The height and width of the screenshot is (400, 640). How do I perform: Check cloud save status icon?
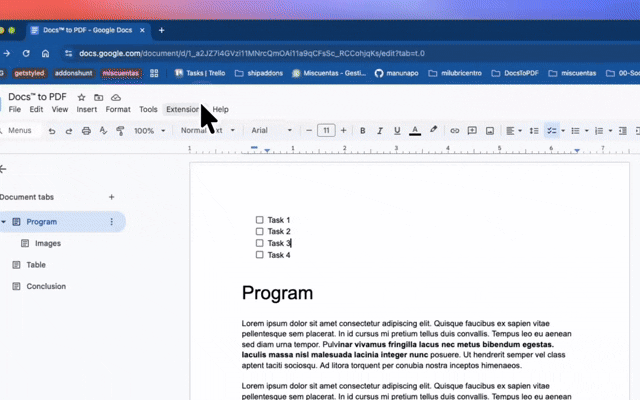coord(116,97)
